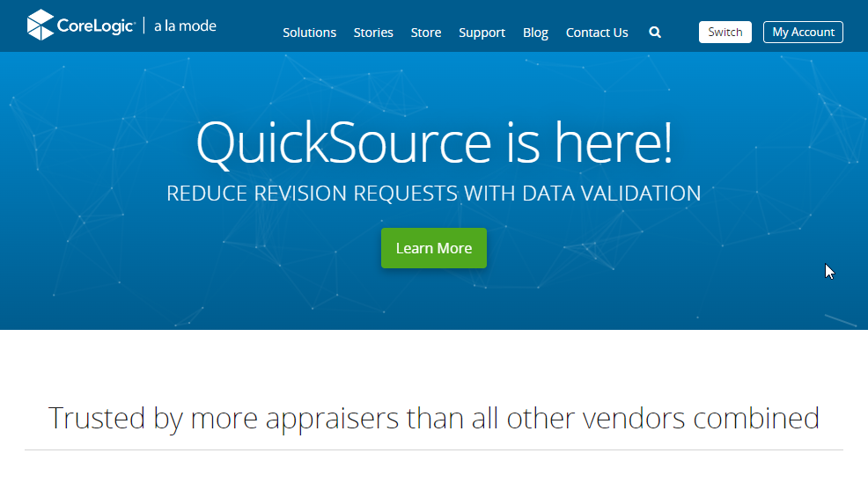Screen dimensions: 868x497
Task: Click the white Switch button
Action: (725, 32)
